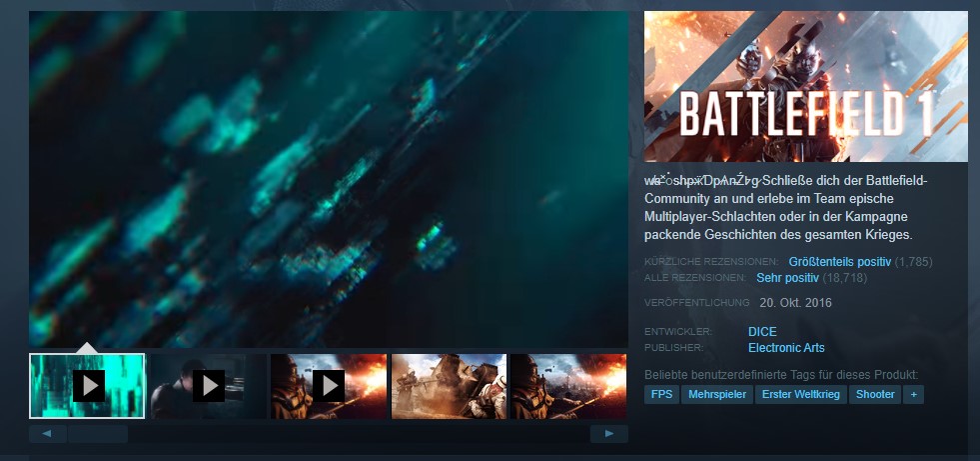
Task: Choose the Shooter tag
Action: click(874, 395)
